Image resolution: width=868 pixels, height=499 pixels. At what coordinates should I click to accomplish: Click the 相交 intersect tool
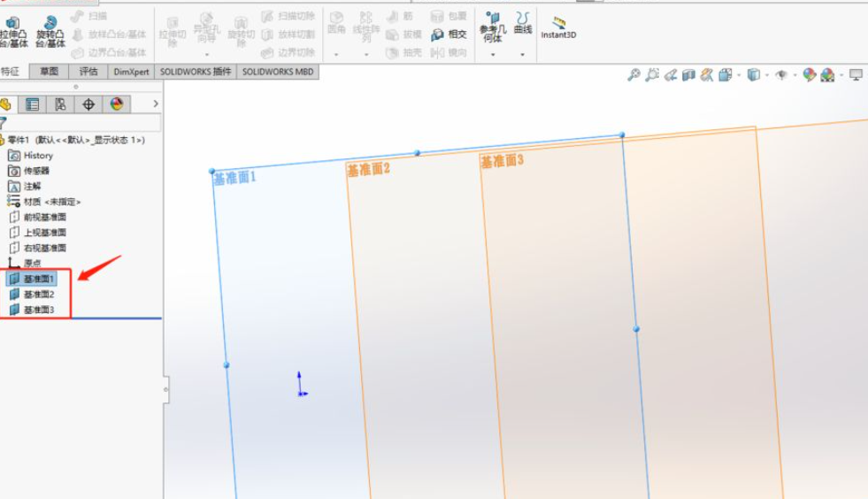[x=449, y=35]
